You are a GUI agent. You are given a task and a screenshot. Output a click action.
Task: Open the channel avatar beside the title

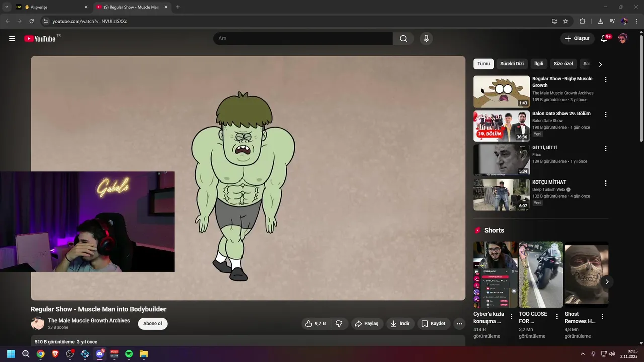[x=38, y=324]
